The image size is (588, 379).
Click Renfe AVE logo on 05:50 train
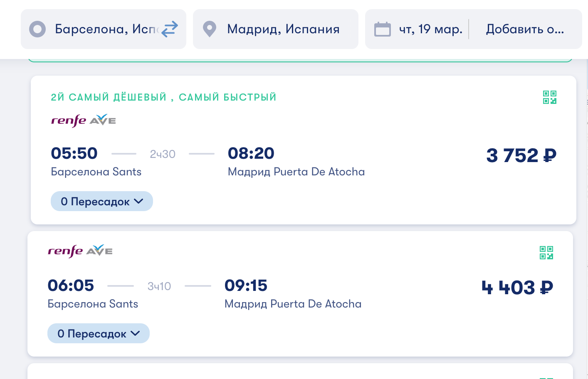[x=83, y=121]
